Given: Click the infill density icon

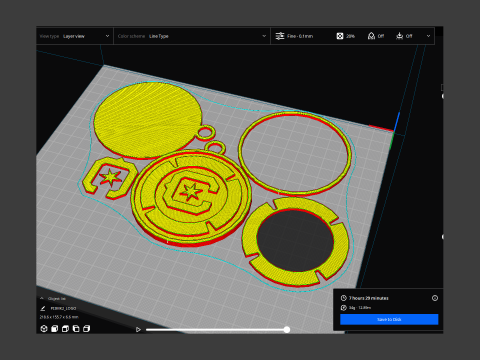Looking at the screenshot, I should point(340,36).
